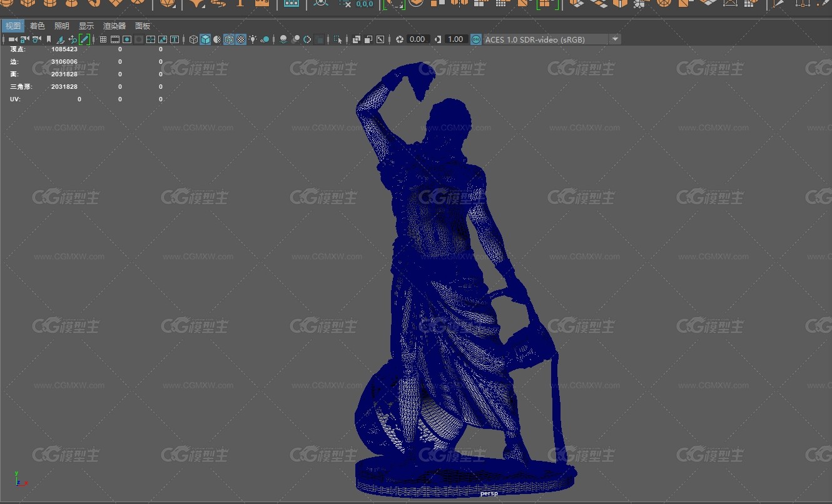The width and height of the screenshot is (832, 504).
Task: Click the Gamma icon beside 1.00
Action: pos(438,39)
